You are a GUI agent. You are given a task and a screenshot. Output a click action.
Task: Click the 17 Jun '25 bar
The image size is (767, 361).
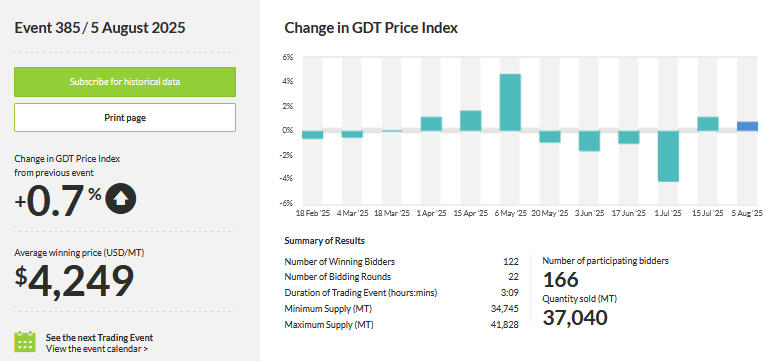[629, 137]
